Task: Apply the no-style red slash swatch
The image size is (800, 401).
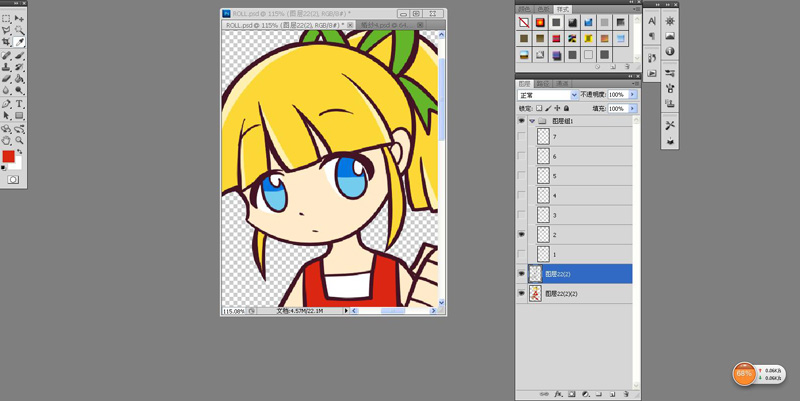Action: click(524, 22)
